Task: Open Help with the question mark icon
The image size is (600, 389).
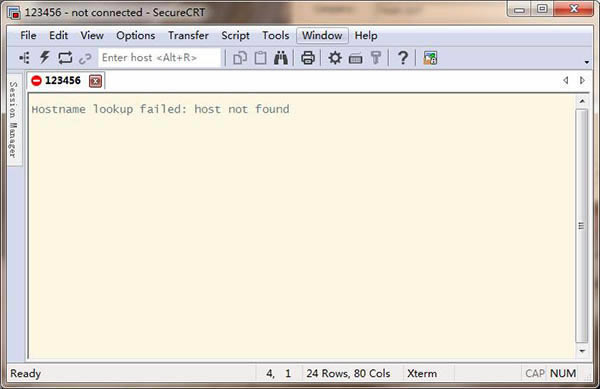Action: [x=403, y=58]
